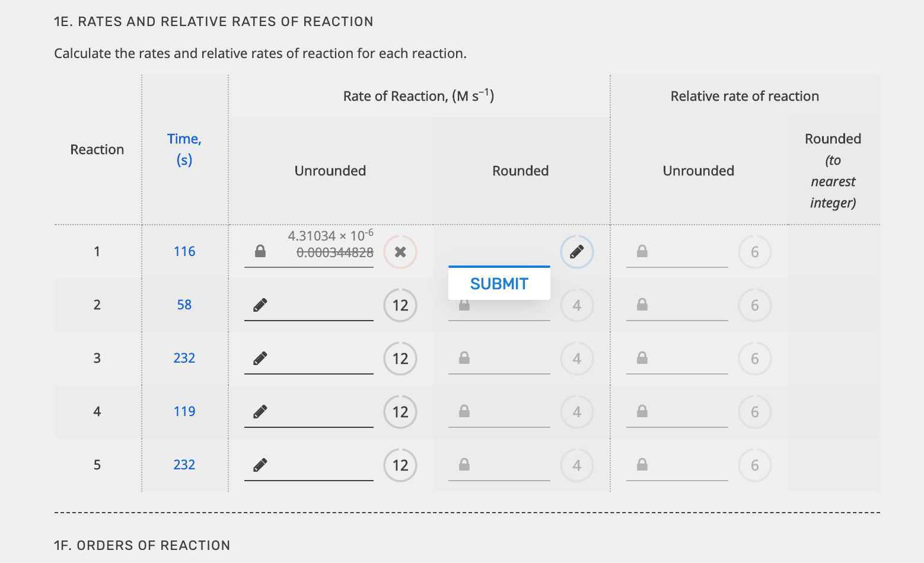
Task: Open the time value 58 for Reaction 2
Action: point(184,304)
